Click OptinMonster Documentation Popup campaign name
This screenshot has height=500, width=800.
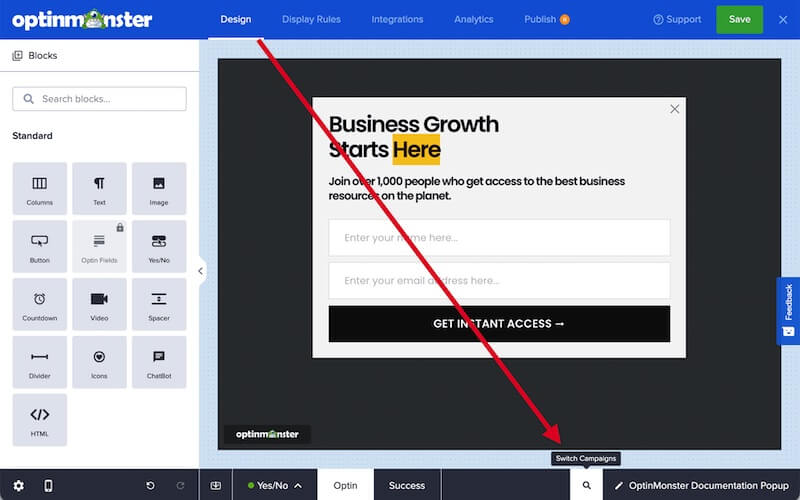coord(708,486)
